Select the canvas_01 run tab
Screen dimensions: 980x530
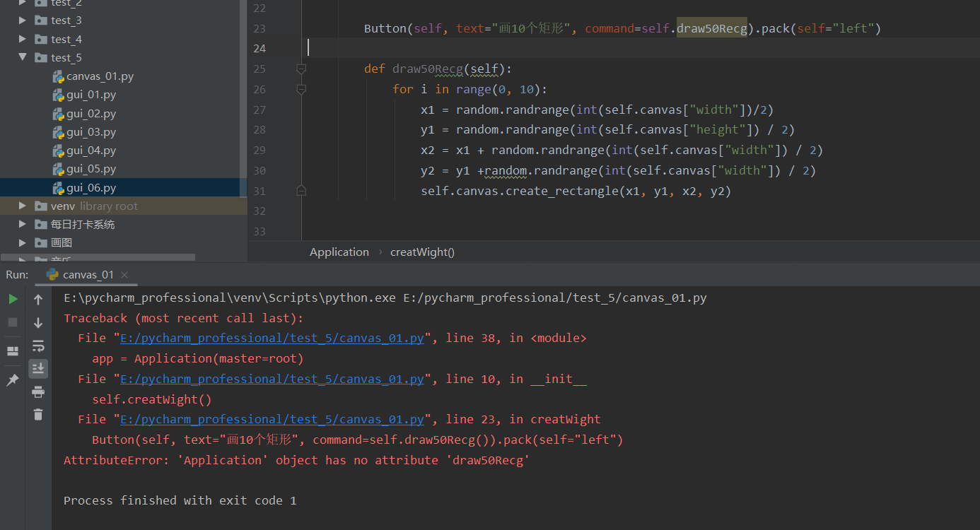point(88,275)
